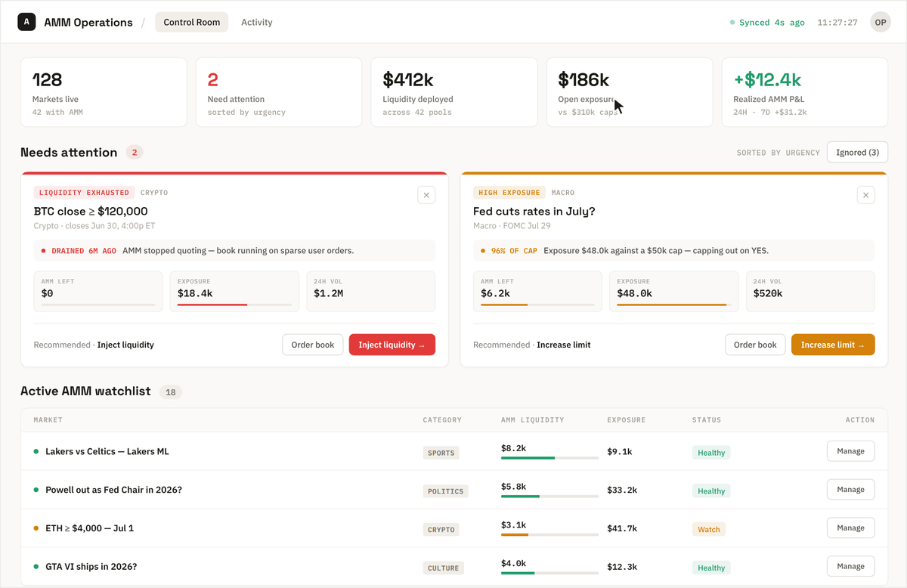Open Order book for Fed cuts market
907x588 pixels.
pos(756,345)
